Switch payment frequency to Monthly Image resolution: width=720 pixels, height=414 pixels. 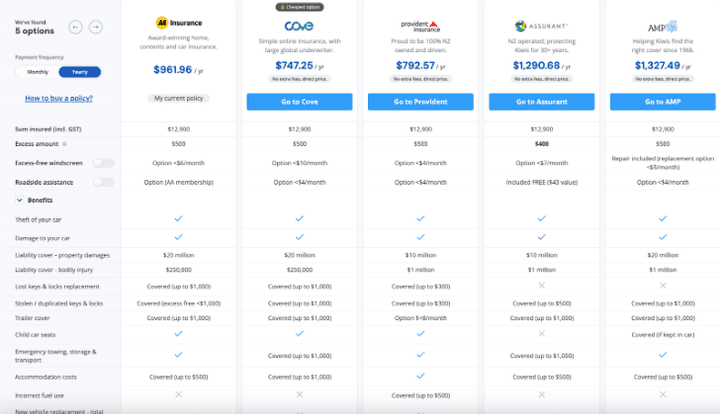pos(38,72)
